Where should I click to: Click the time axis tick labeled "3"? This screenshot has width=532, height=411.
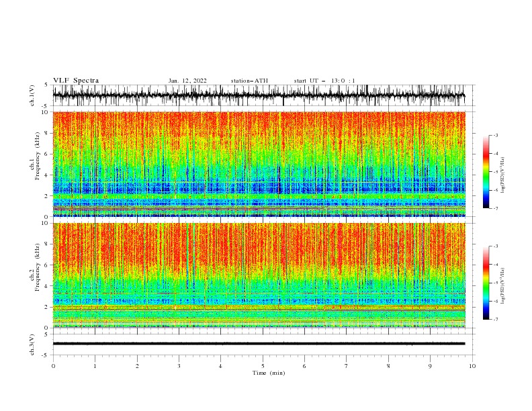[x=179, y=366]
